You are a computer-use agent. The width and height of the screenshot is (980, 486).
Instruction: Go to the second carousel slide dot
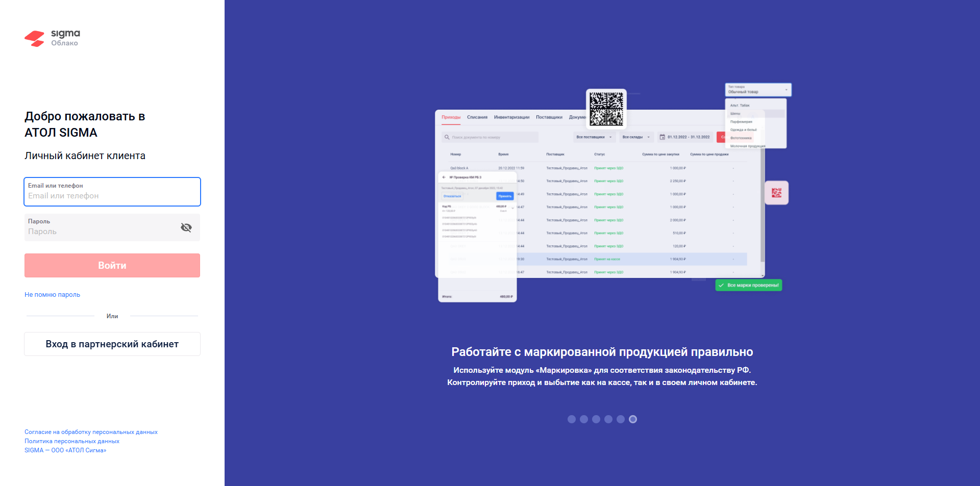584,419
